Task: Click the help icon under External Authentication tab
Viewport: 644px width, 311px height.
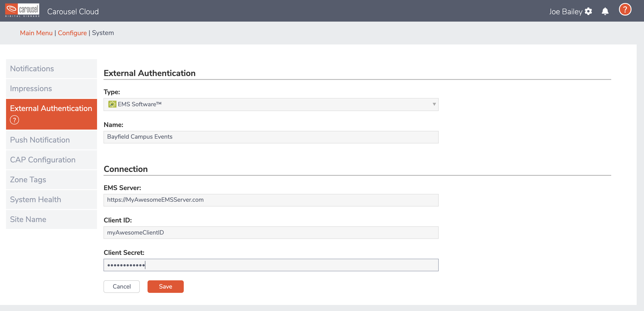Action: point(14,120)
